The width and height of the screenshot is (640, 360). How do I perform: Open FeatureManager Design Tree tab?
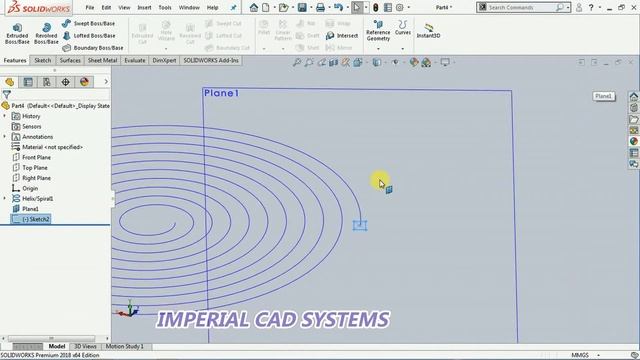pyautogui.click(x=9, y=82)
